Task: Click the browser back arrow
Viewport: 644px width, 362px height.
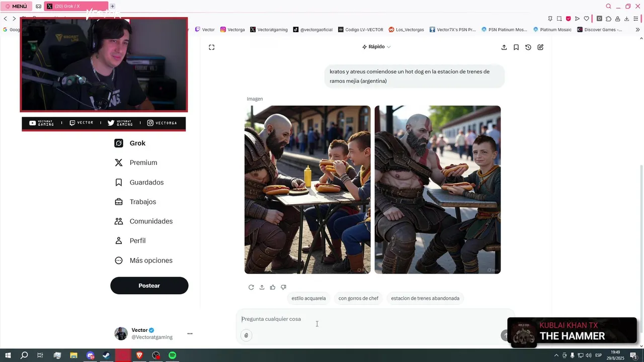Action: click(6, 19)
